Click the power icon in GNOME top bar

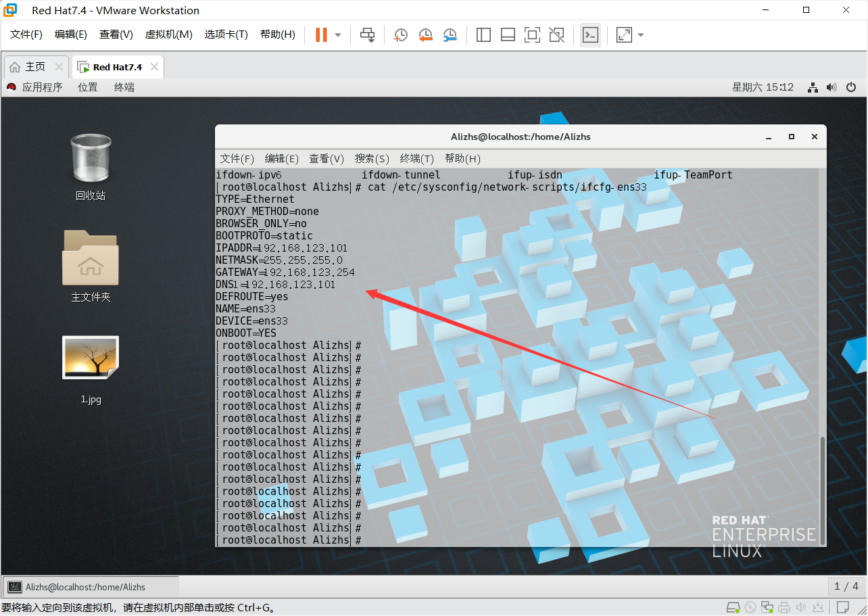pos(851,87)
